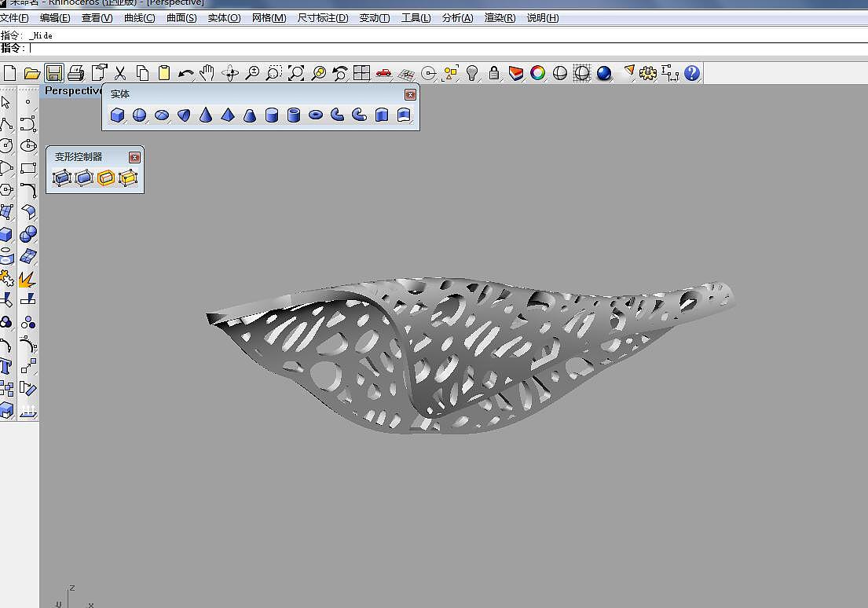Open a file with the folder icon

(31, 73)
